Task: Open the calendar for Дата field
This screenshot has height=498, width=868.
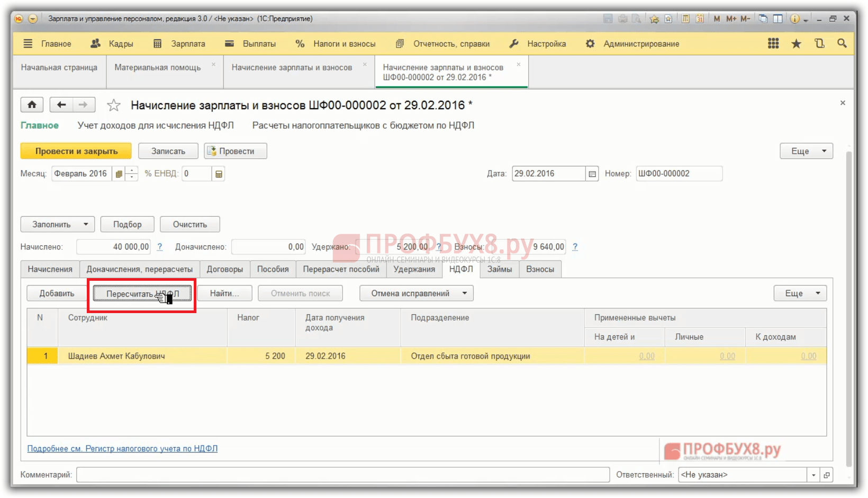Action: (592, 174)
